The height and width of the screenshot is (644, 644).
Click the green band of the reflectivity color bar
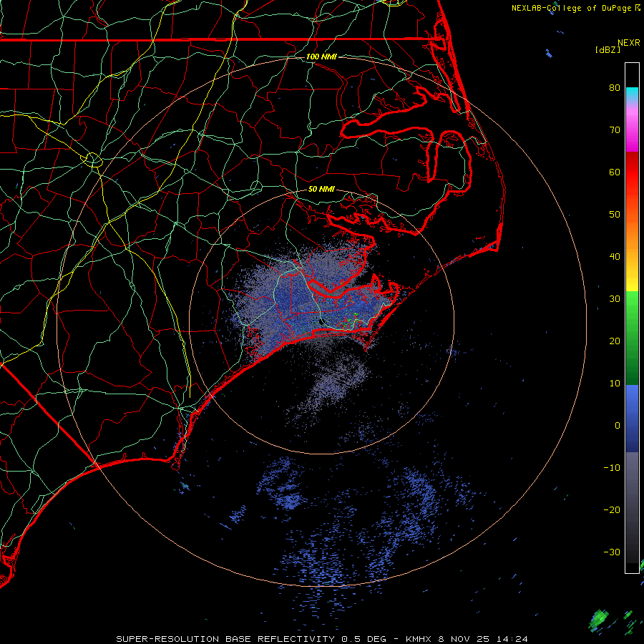632,338
